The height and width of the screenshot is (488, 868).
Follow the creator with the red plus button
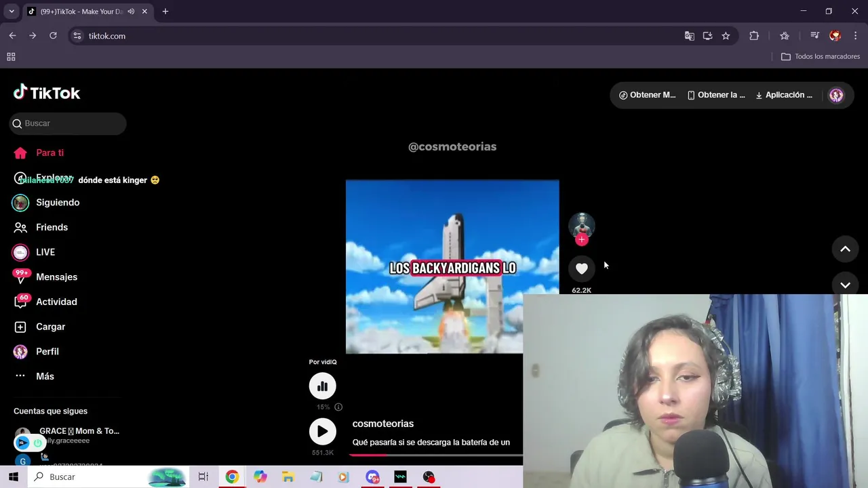click(x=581, y=240)
